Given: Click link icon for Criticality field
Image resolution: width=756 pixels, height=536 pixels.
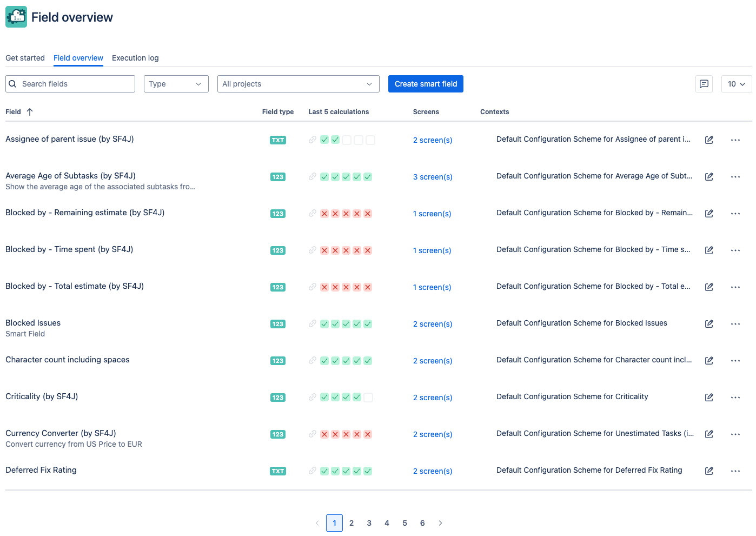Looking at the screenshot, I should [x=313, y=397].
